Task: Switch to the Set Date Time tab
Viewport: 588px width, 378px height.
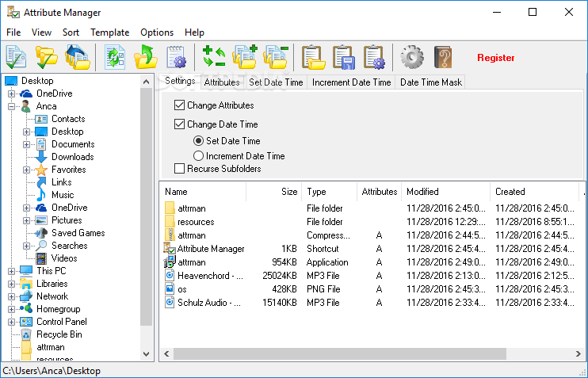Action: (276, 82)
